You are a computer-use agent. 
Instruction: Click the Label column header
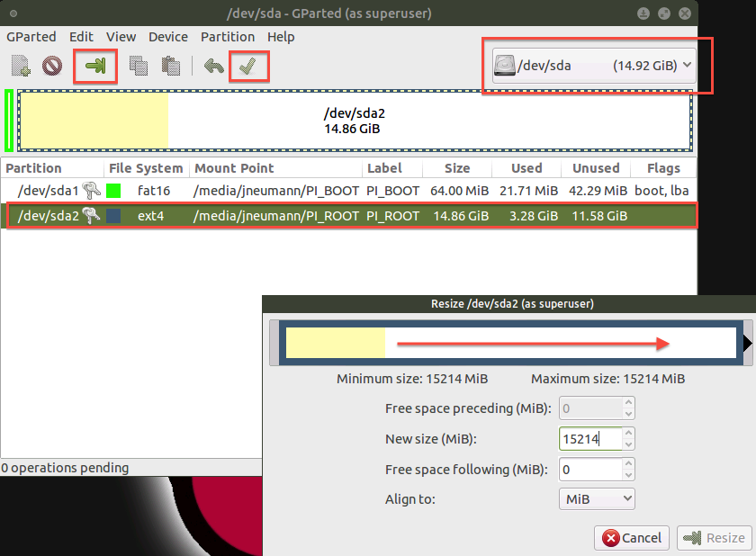[392, 167]
